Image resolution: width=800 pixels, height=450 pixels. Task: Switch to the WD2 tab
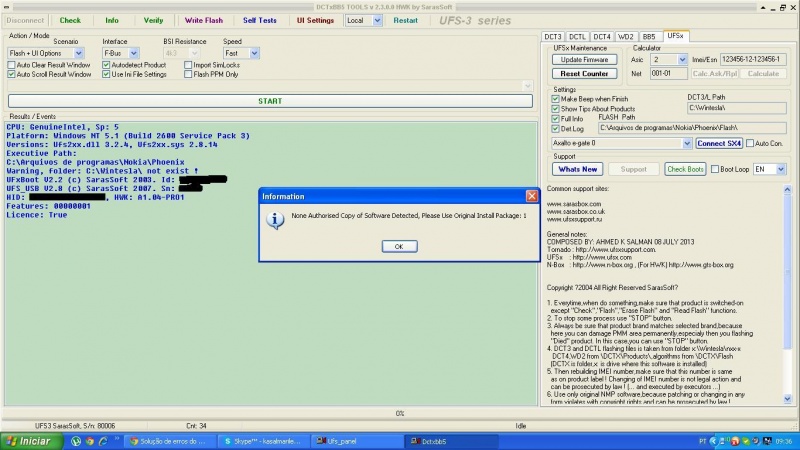click(626, 37)
